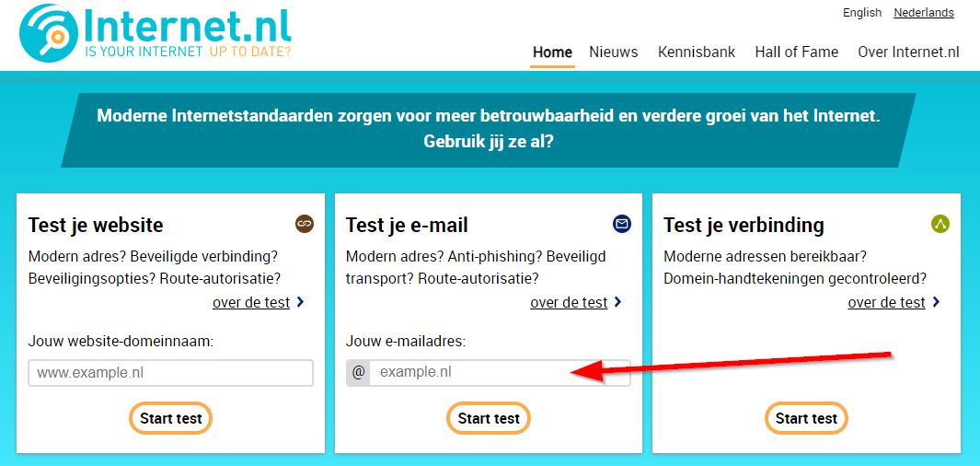Go to the Nieuws page
Image resolution: width=980 pixels, height=466 pixels.
coord(614,52)
